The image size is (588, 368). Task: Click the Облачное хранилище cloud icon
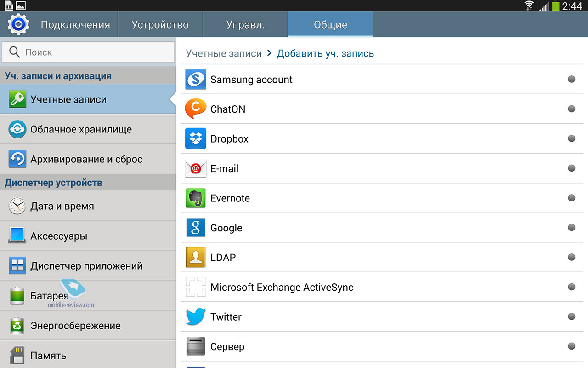click(x=17, y=129)
